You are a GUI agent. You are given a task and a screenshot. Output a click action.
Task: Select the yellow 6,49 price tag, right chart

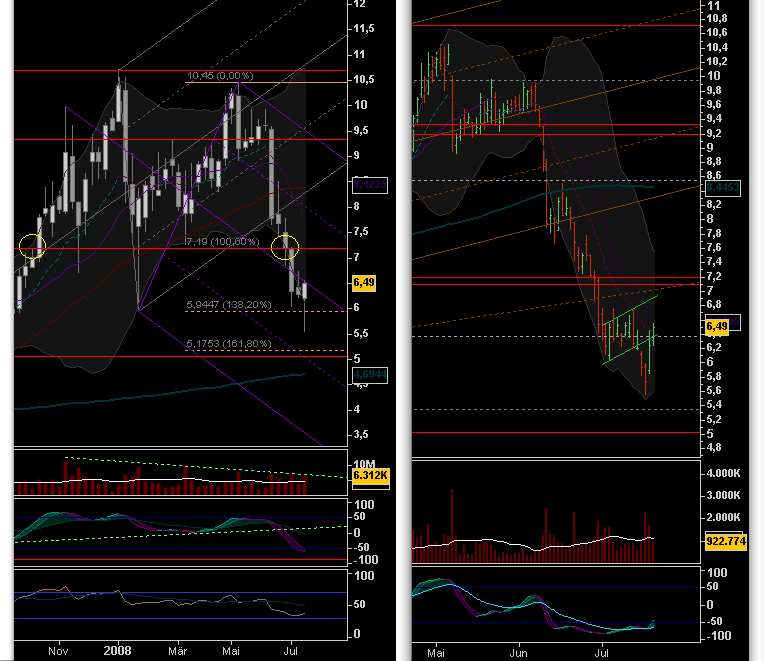point(717,326)
